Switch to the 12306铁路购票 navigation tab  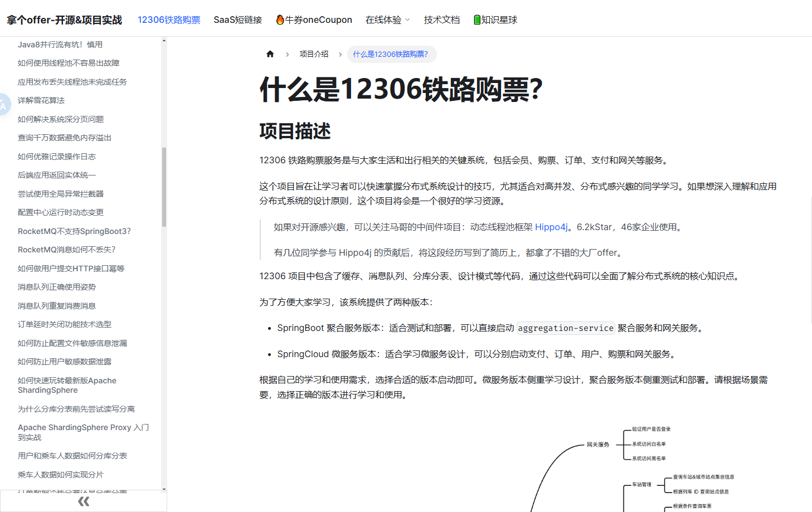coord(169,19)
